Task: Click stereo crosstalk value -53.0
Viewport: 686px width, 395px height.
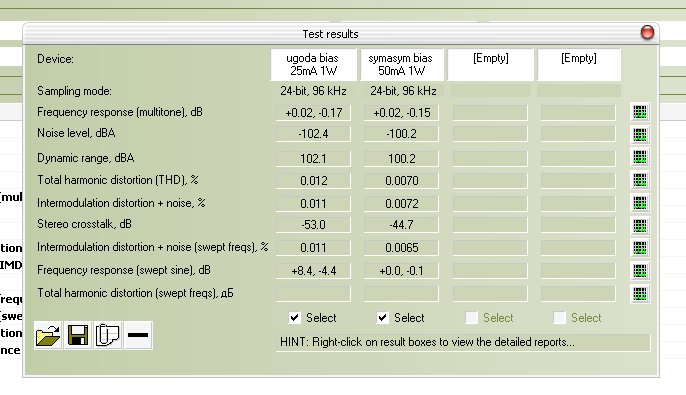Action: [x=313, y=225]
